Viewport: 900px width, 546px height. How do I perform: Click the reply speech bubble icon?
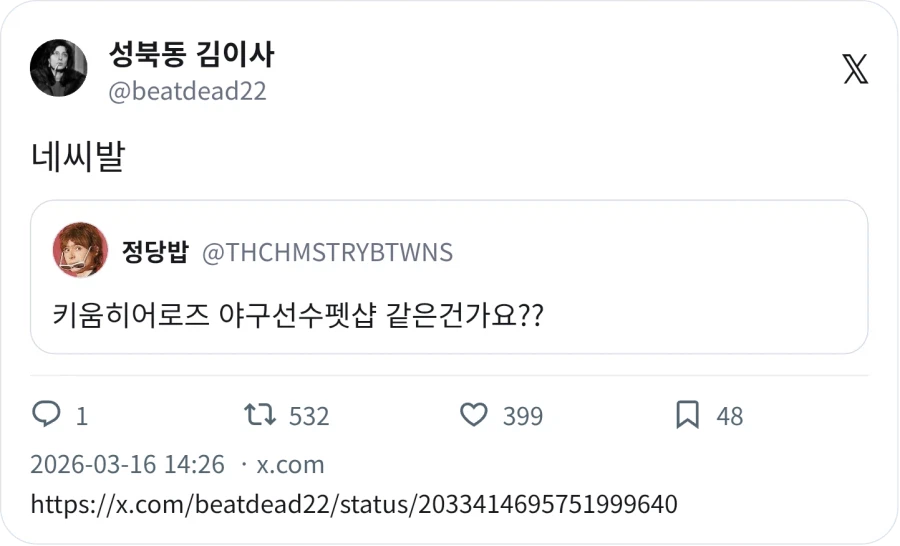pyautogui.click(x=46, y=415)
